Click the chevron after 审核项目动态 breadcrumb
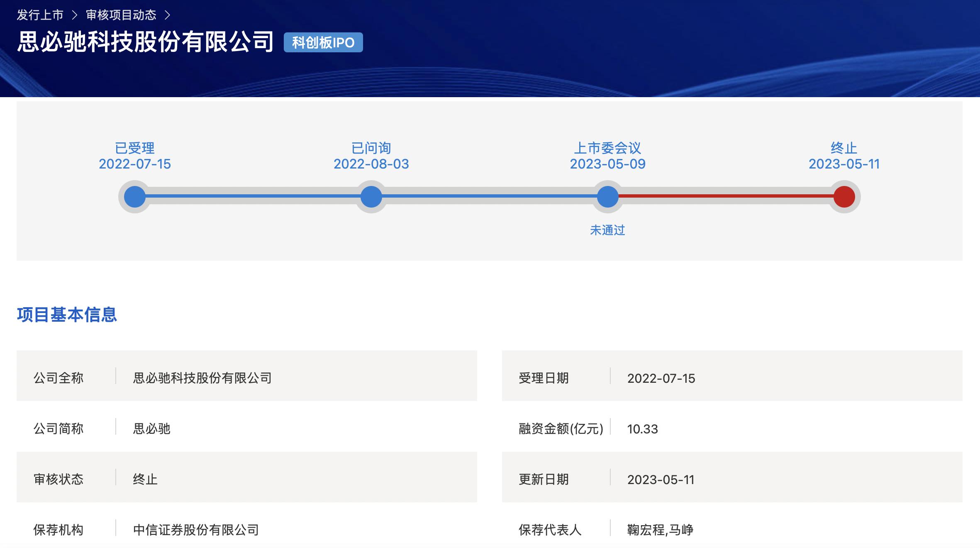Image resolution: width=980 pixels, height=548 pixels. 168,15
